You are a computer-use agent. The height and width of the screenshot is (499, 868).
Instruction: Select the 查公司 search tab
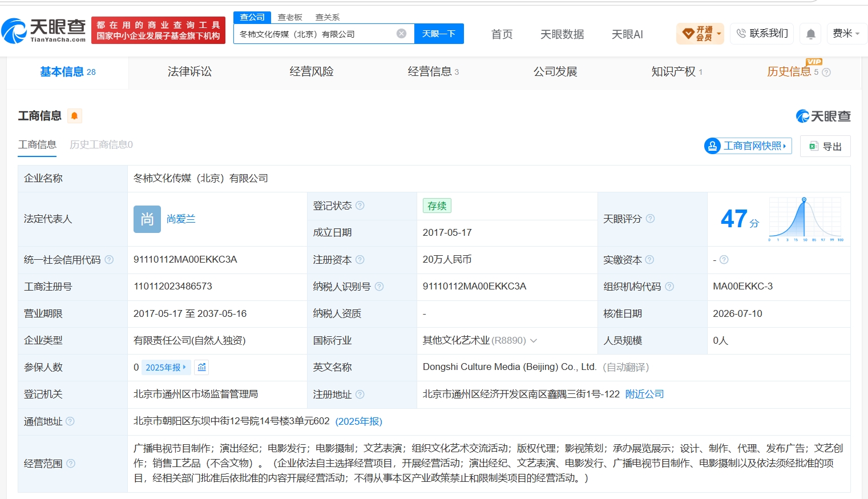pyautogui.click(x=252, y=17)
